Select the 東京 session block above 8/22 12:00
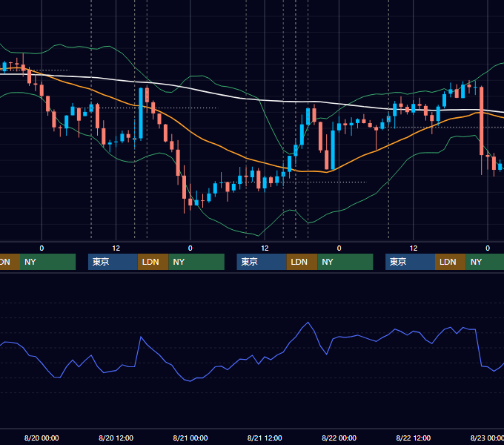The height and width of the screenshot is (445, 504). (410, 262)
